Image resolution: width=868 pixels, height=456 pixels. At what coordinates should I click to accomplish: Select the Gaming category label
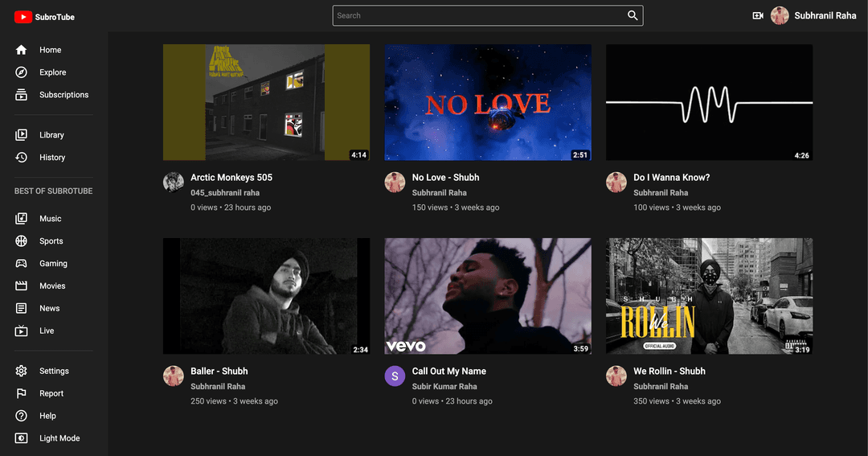coord(53,263)
